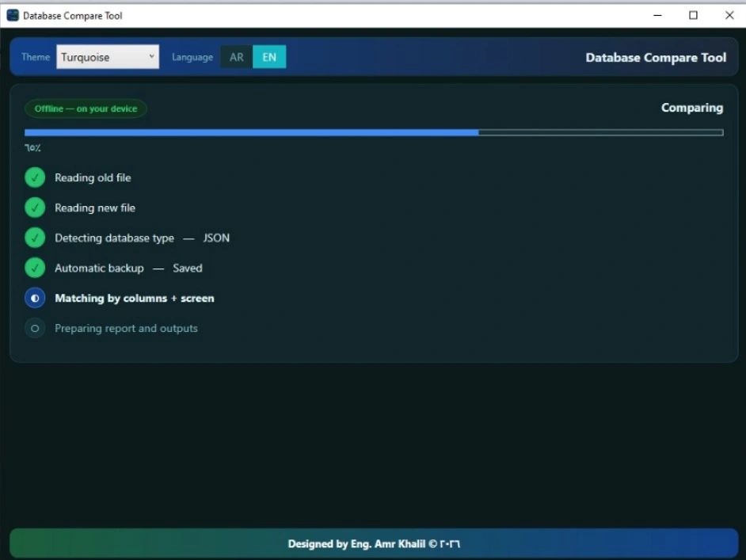
Task: Maximize the Database Compare Tool window
Action: tap(693, 15)
